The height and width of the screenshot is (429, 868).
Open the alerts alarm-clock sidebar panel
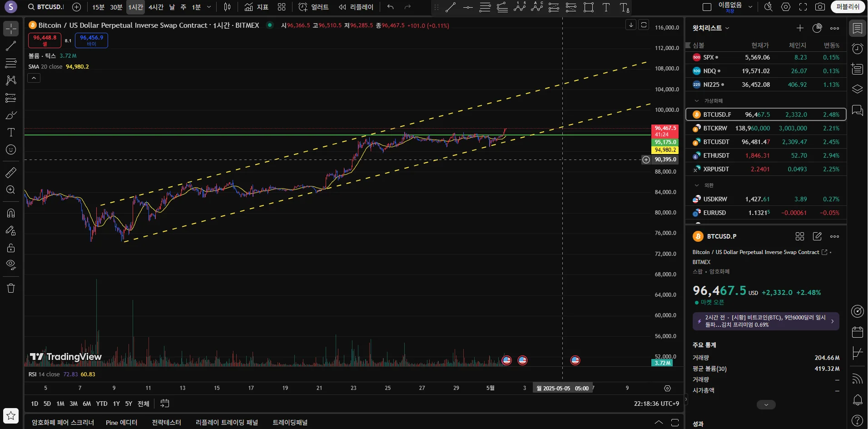coord(858,49)
